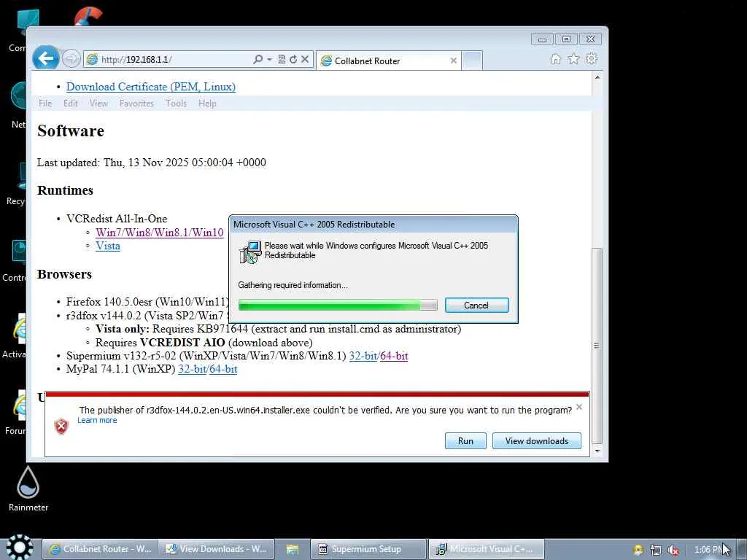Close the Collabnet Router tab
The image size is (747, 560).
pyautogui.click(x=454, y=61)
